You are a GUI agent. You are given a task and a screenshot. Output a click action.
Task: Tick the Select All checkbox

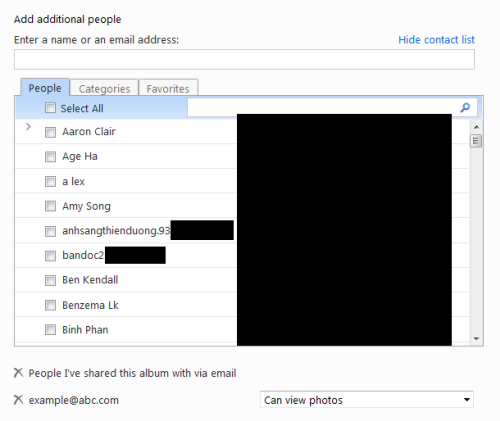(50, 108)
